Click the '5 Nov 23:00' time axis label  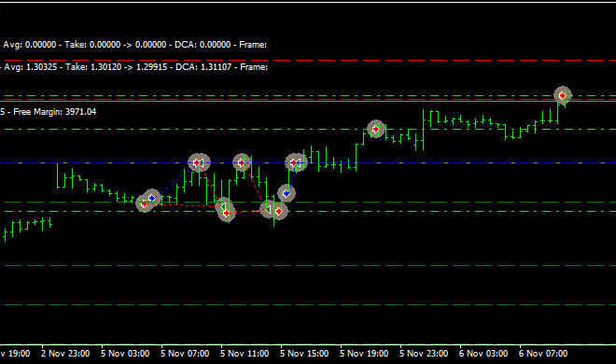click(424, 354)
